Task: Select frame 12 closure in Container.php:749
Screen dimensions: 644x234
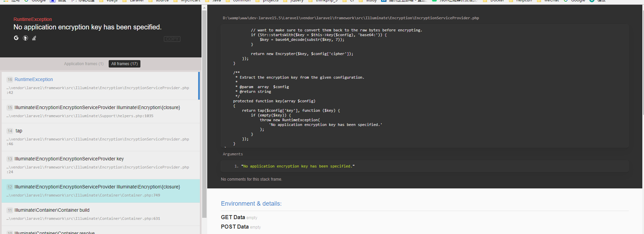Action: coord(101,191)
